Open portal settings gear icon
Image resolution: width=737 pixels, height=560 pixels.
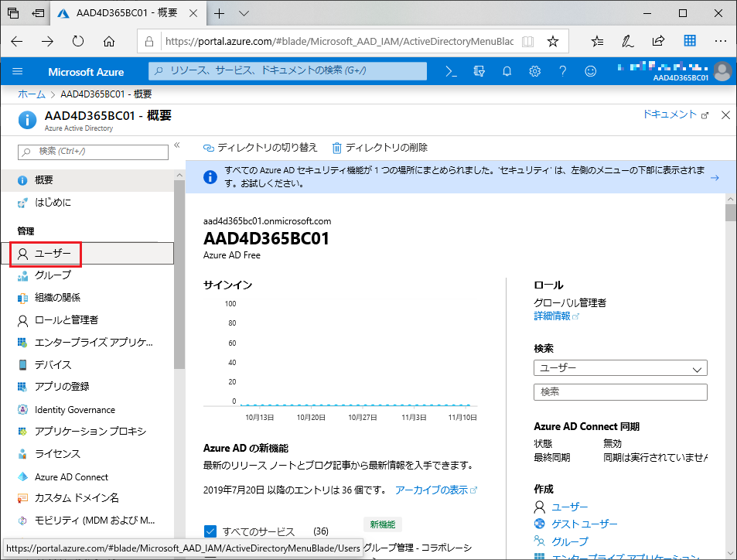534,71
